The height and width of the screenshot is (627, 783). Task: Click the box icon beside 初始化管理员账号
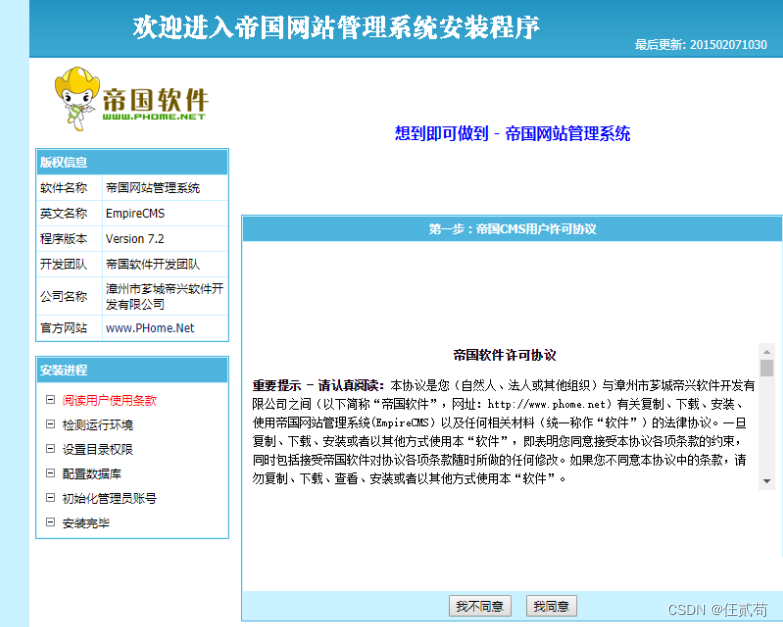coord(50,497)
